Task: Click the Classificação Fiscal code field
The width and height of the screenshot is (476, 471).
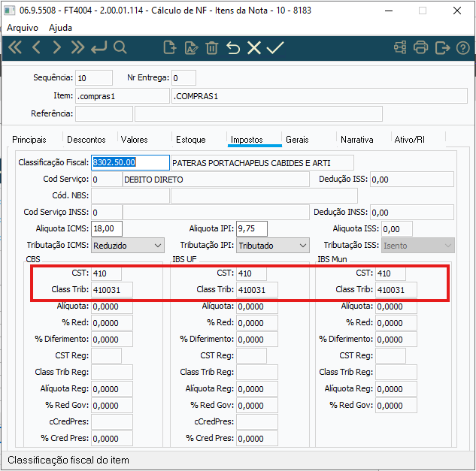Action: tap(130, 162)
